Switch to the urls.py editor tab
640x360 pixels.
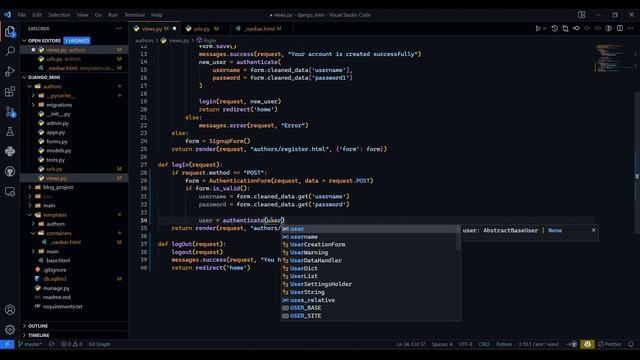pyautogui.click(x=204, y=29)
